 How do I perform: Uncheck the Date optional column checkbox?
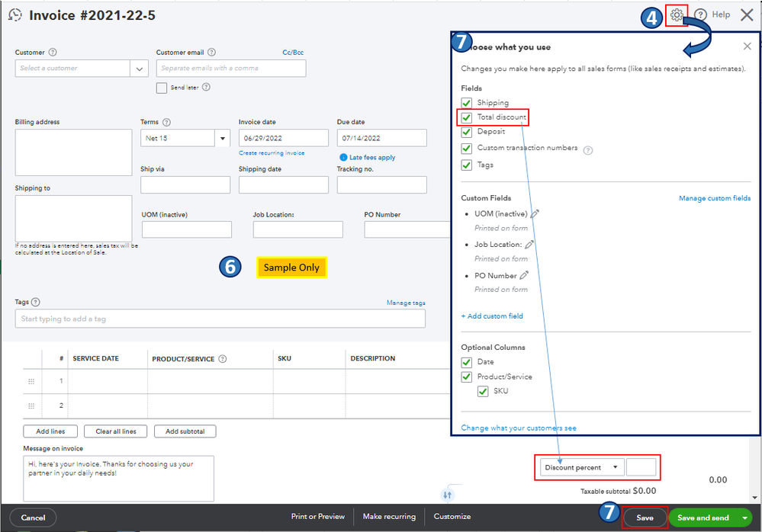(x=467, y=362)
